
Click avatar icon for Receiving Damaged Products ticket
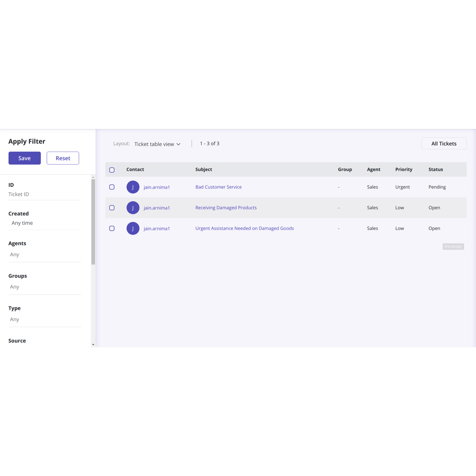point(133,208)
